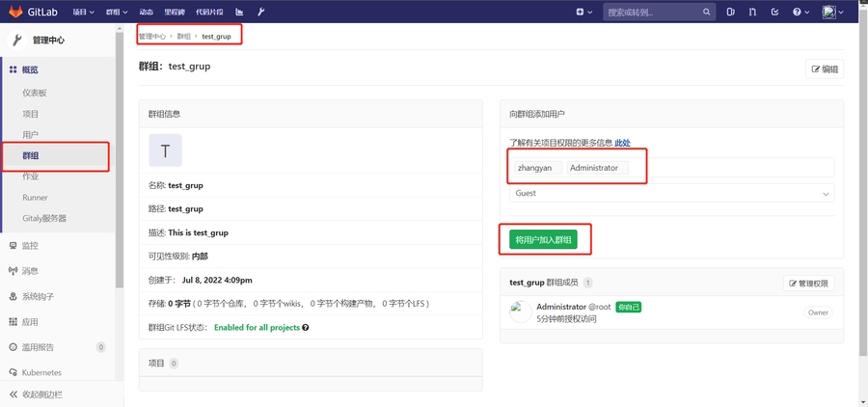Click the issues icon in top navbar
Viewport: 868px width, 407px height.
pyautogui.click(x=731, y=12)
